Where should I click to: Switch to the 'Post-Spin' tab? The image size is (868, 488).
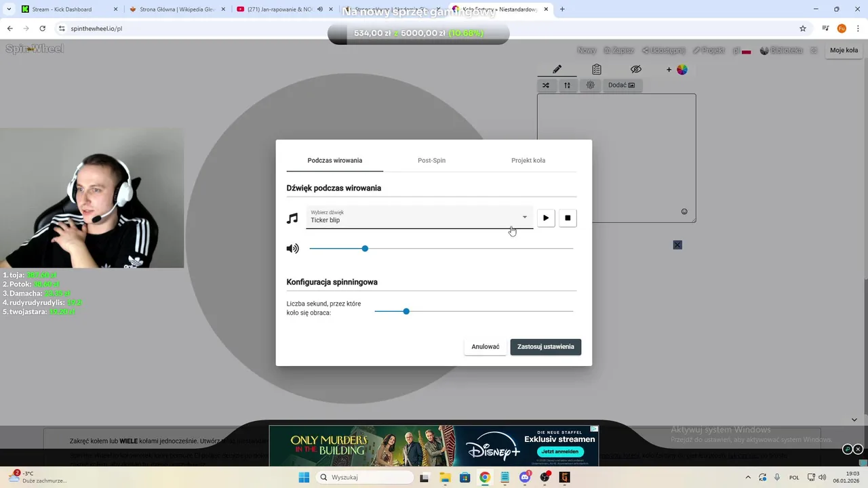431,161
